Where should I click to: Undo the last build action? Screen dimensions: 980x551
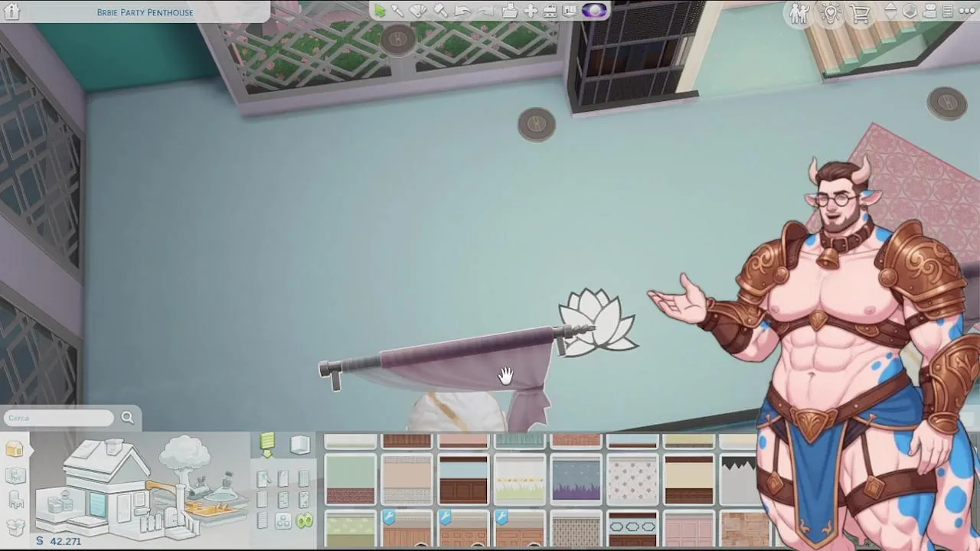(x=462, y=11)
